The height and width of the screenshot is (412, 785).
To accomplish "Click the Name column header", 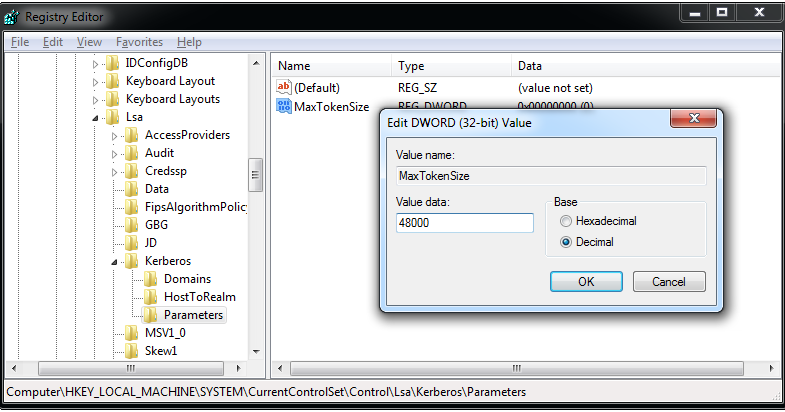I will (331, 66).
